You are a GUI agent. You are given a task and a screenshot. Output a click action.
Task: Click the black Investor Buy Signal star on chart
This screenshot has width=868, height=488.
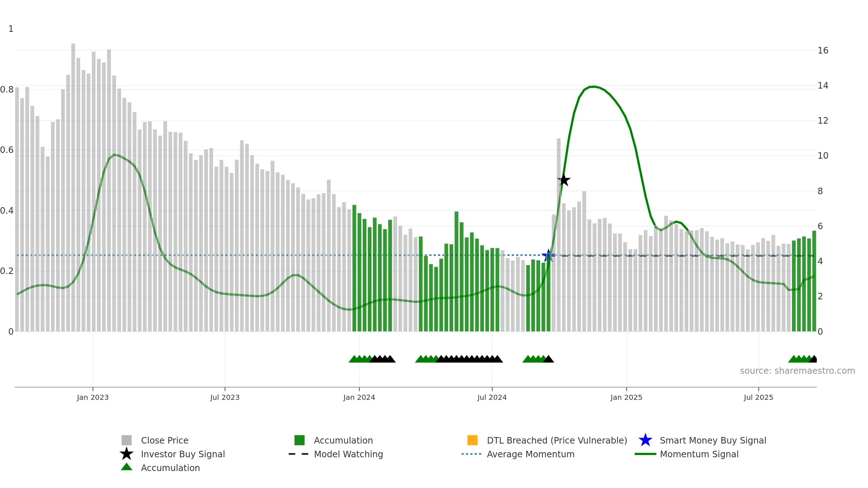(564, 180)
